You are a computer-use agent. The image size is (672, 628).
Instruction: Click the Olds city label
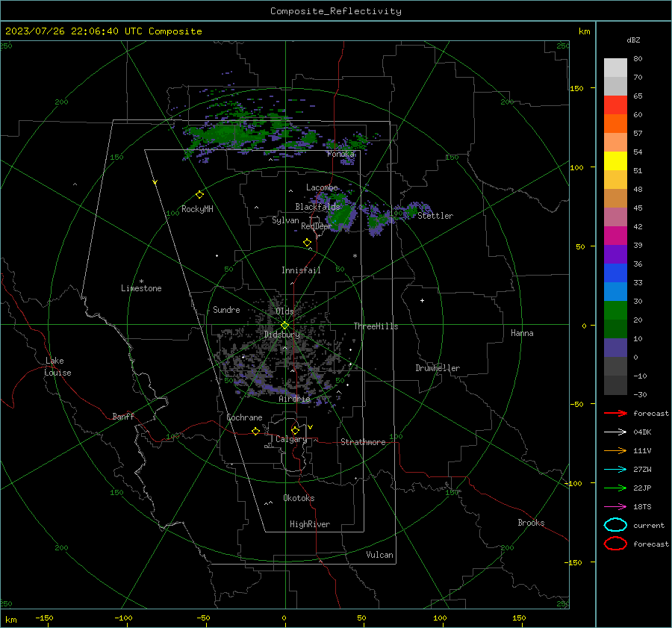284,311
